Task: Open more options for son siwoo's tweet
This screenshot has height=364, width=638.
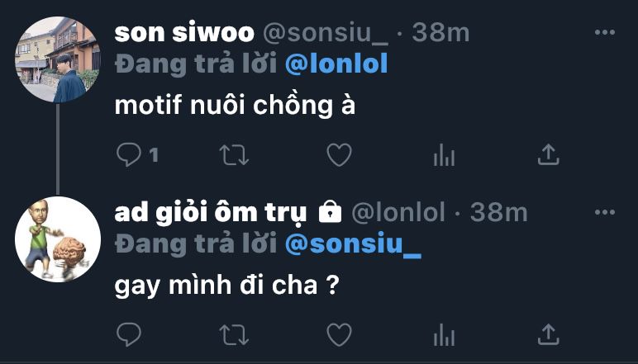Action: pyautogui.click(x=604, y=33)
